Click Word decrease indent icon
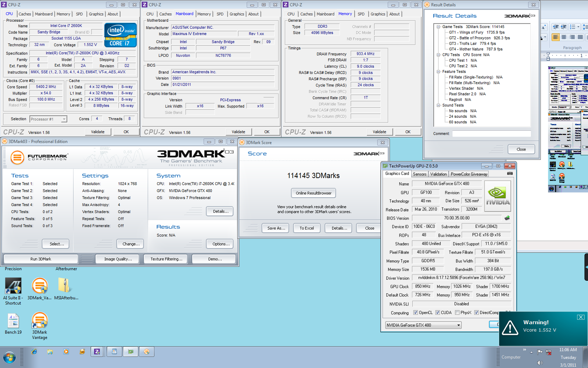Viewport: 588px width, 368px height. tap(556, 27)
